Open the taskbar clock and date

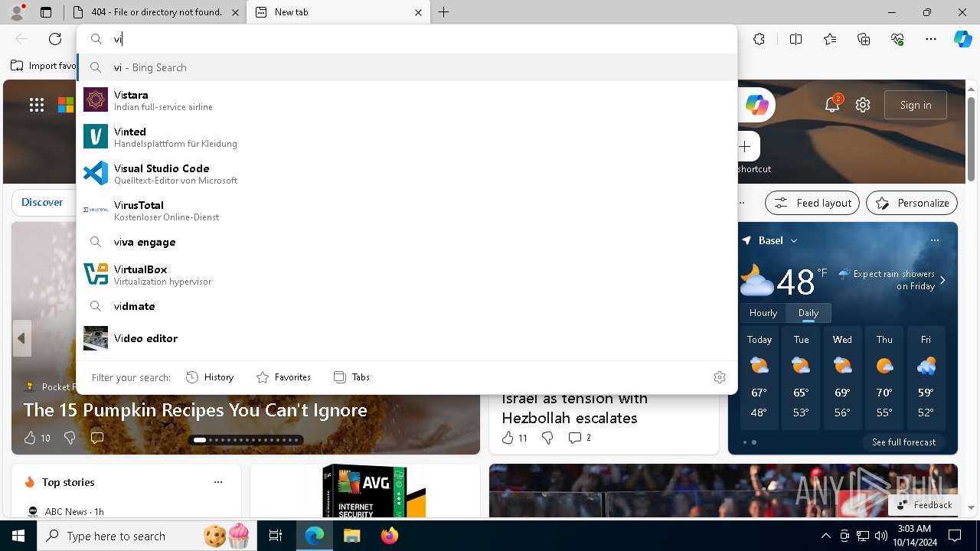[x=914, y=536]
